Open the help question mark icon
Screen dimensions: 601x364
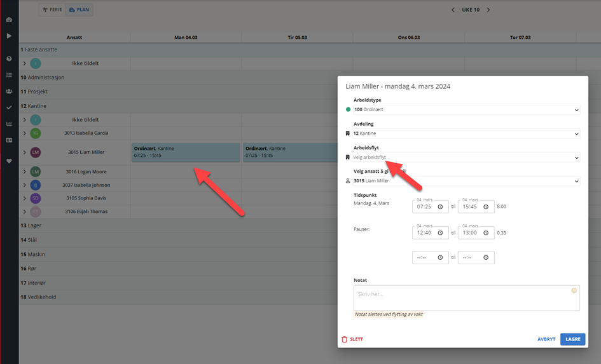click(9, 59)
